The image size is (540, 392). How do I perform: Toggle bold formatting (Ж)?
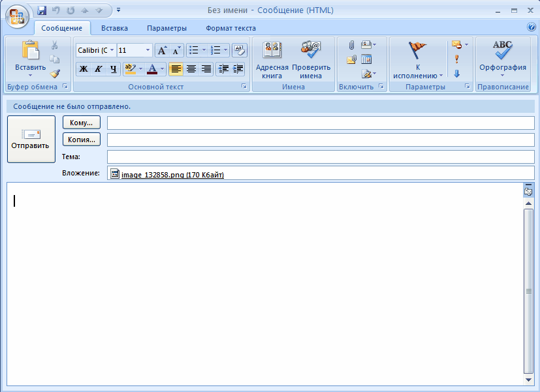click(84, 69)
